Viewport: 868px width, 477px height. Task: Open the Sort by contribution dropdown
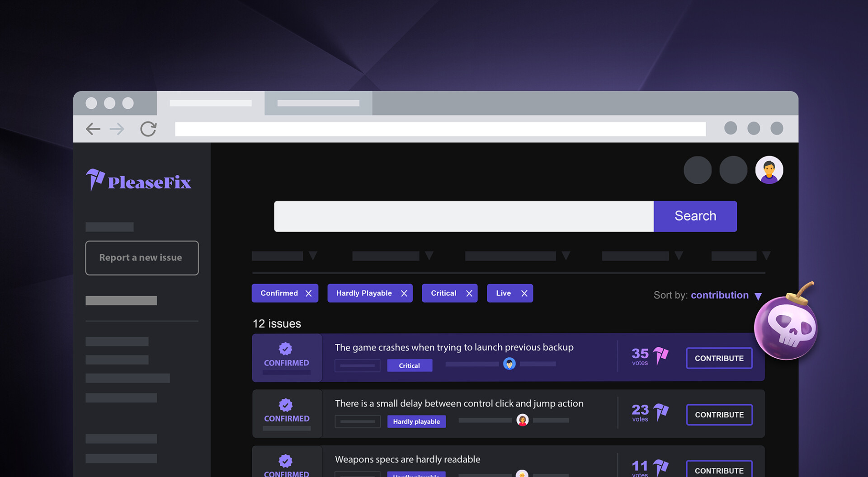[x=758, y=296]
